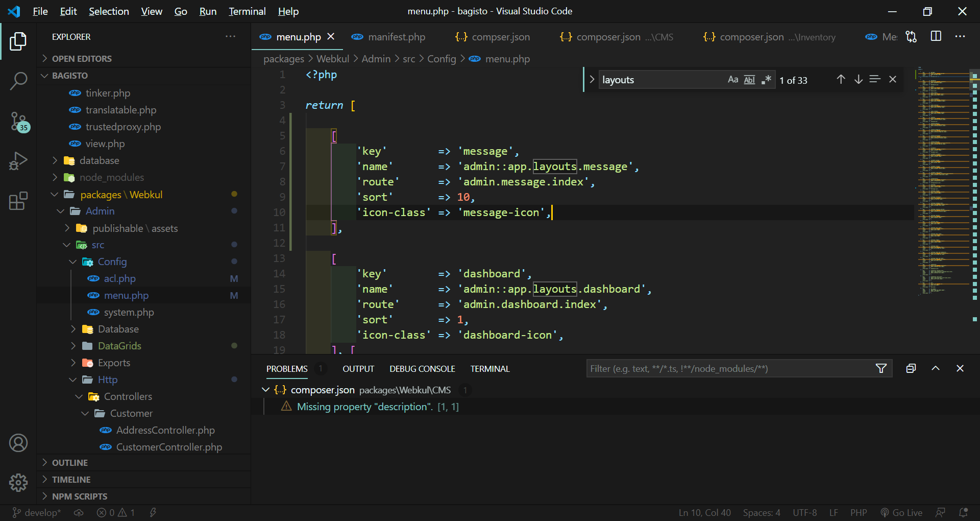Open the File menu

coord(40,11)
